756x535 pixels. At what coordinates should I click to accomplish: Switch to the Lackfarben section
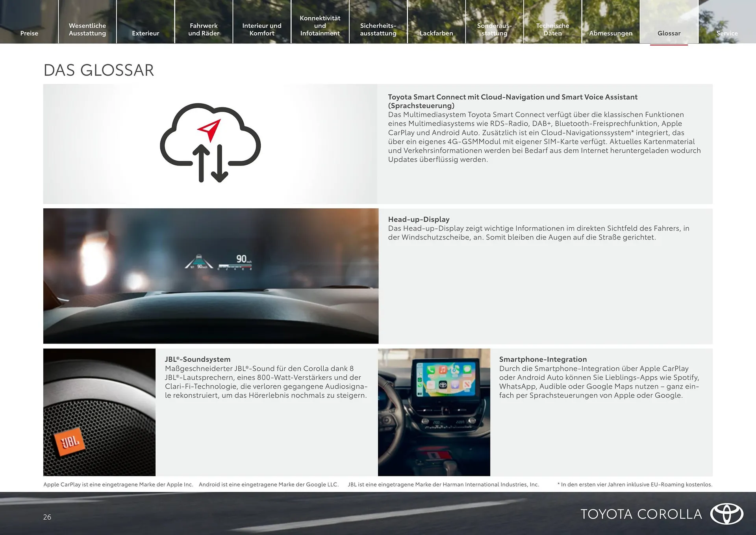pyautogui.click(x=436, y=33)
